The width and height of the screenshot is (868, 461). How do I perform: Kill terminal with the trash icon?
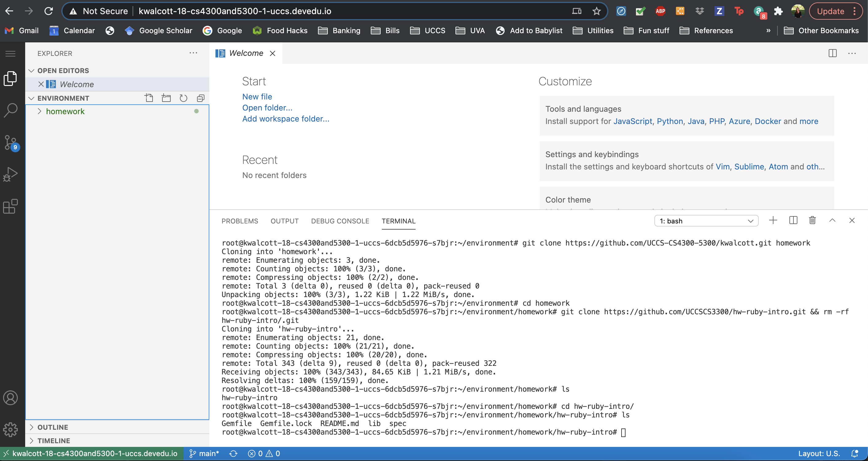click(812, 220)
